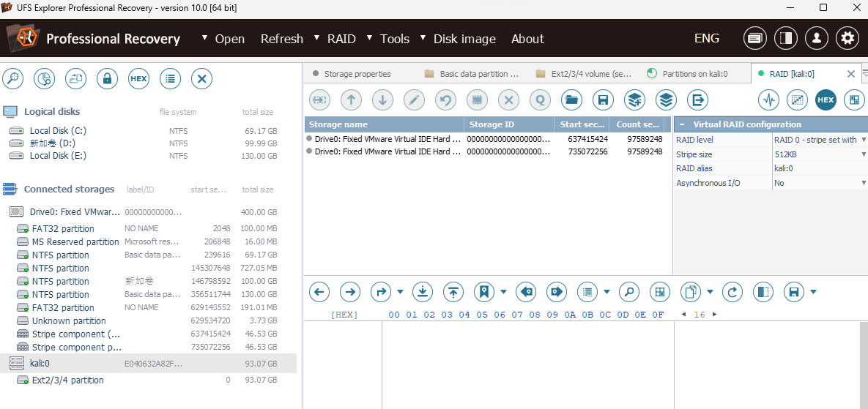
Task: Select the kali:0 storage entry
Action: [148, 363]
